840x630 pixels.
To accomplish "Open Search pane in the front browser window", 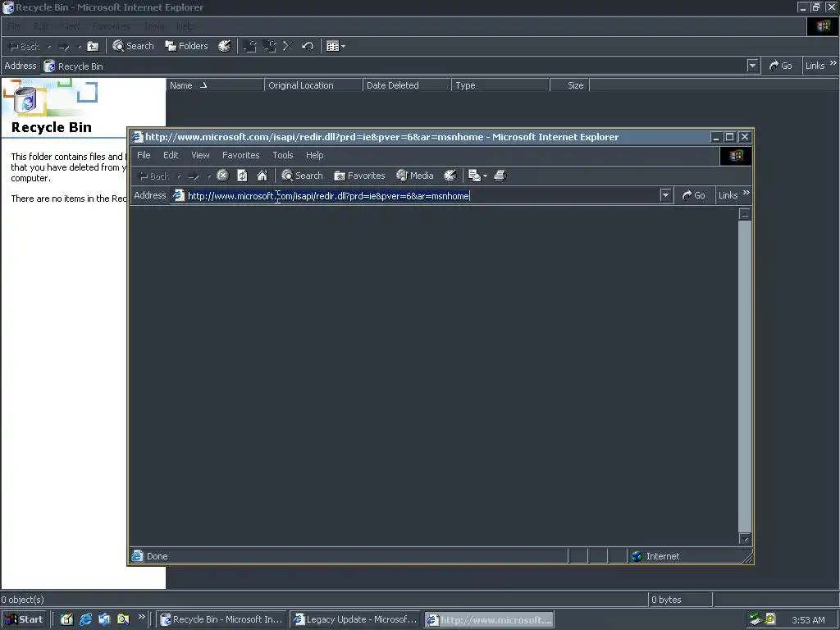I will pyautogui.click(x=302, y=176).
